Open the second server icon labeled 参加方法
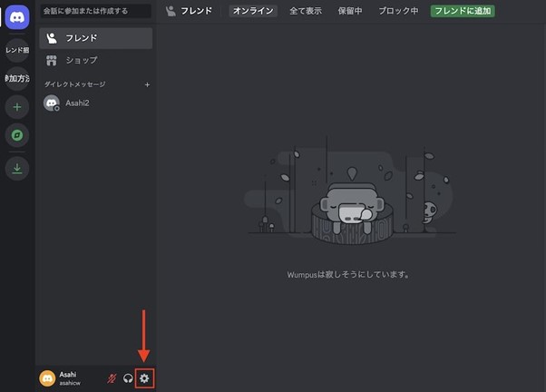The height and width of the screenshot is (392, 546). 17,78
